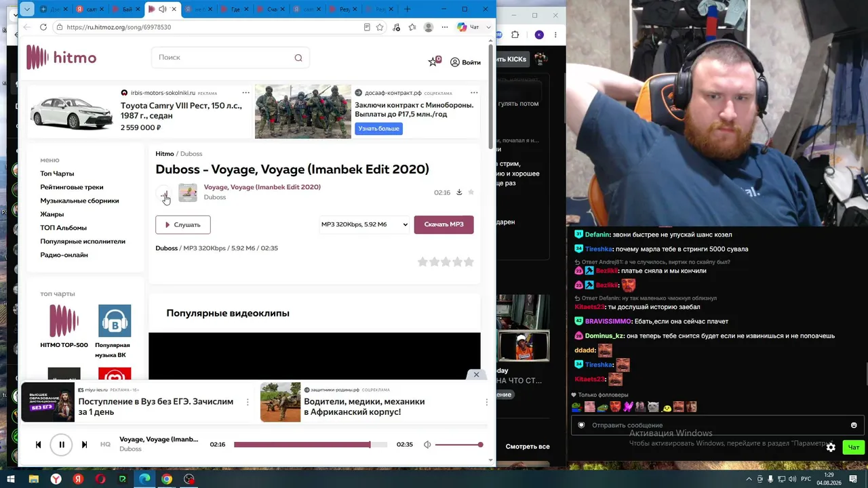Click Войти to sign in

465,62
